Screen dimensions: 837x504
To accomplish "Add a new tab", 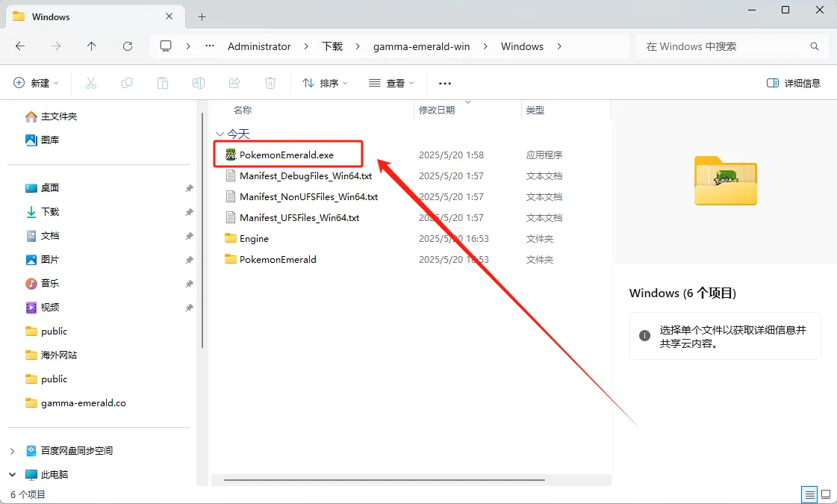I will [202, 16].
